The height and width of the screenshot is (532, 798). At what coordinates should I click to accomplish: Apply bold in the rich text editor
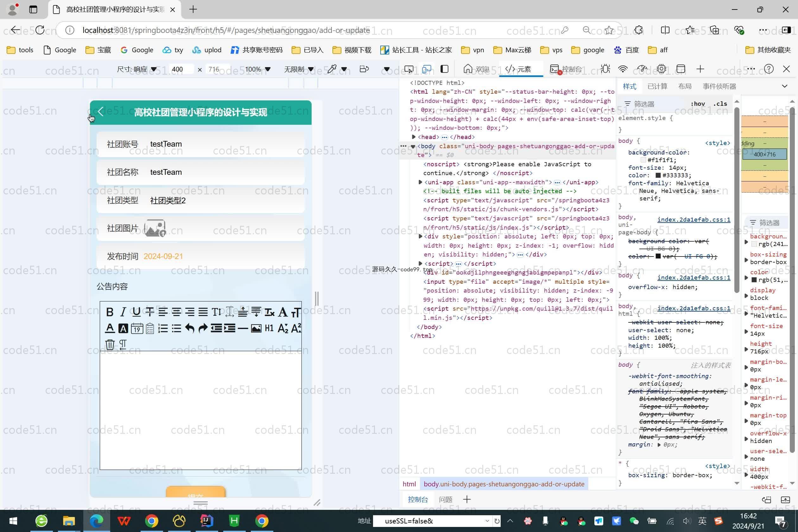[110, 312]
